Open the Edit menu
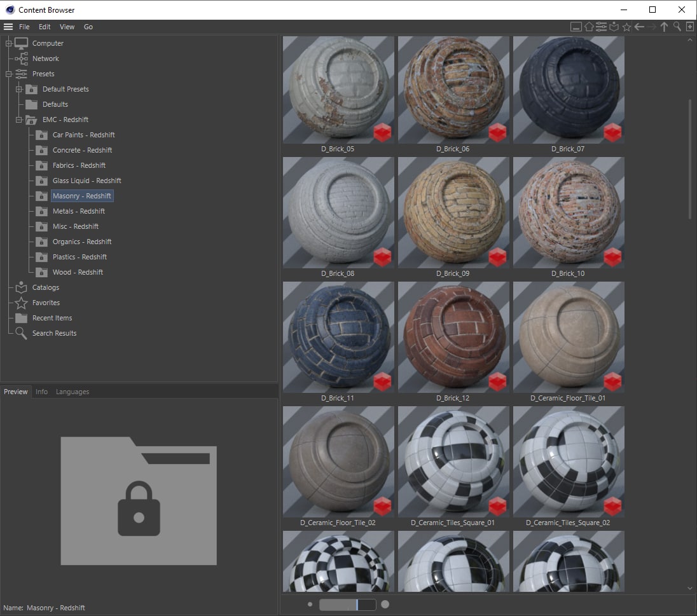Screen dimensions: 697x616 point(45,27)
